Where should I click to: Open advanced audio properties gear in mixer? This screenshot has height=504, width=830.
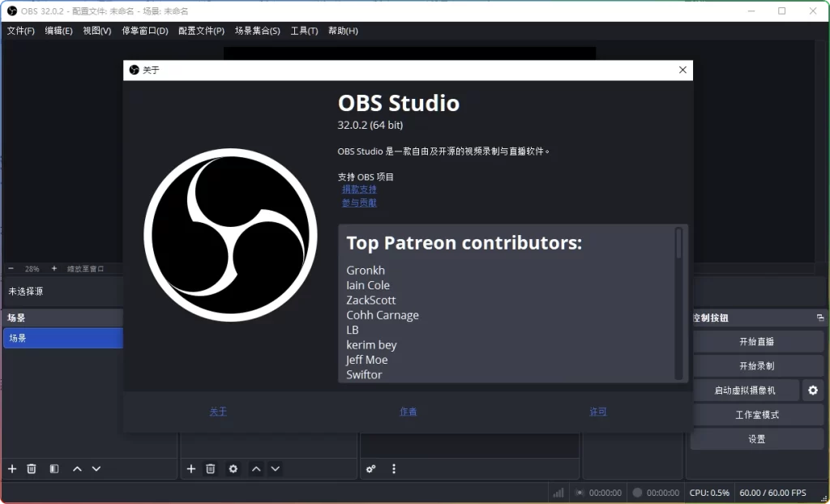click(x=371, y=468)
